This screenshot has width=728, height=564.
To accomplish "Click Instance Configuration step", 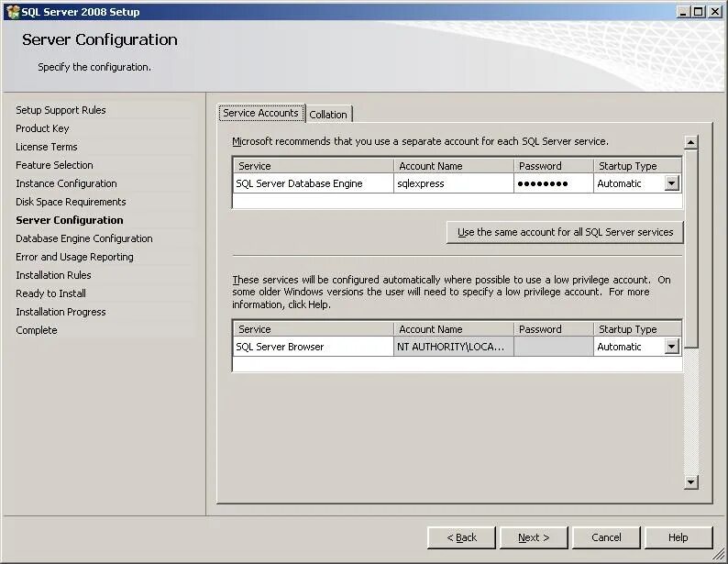I will coord(66,183).
